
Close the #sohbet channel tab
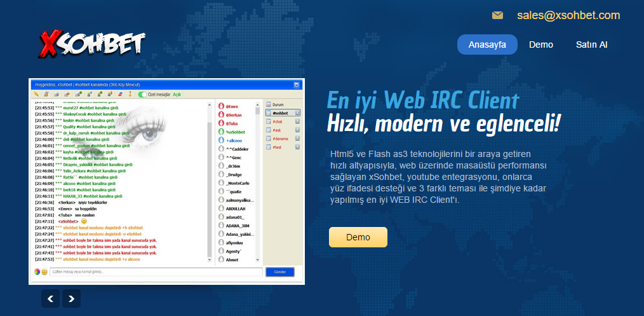coord(297,113)
